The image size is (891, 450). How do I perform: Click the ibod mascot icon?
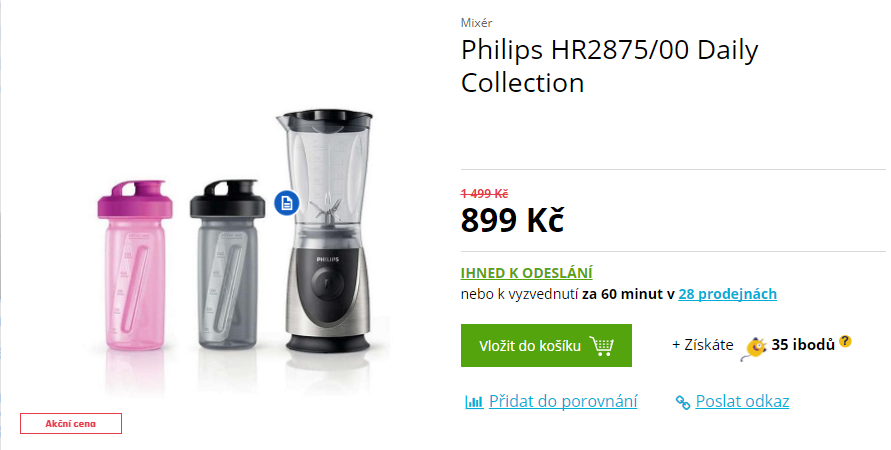point(755,348)
